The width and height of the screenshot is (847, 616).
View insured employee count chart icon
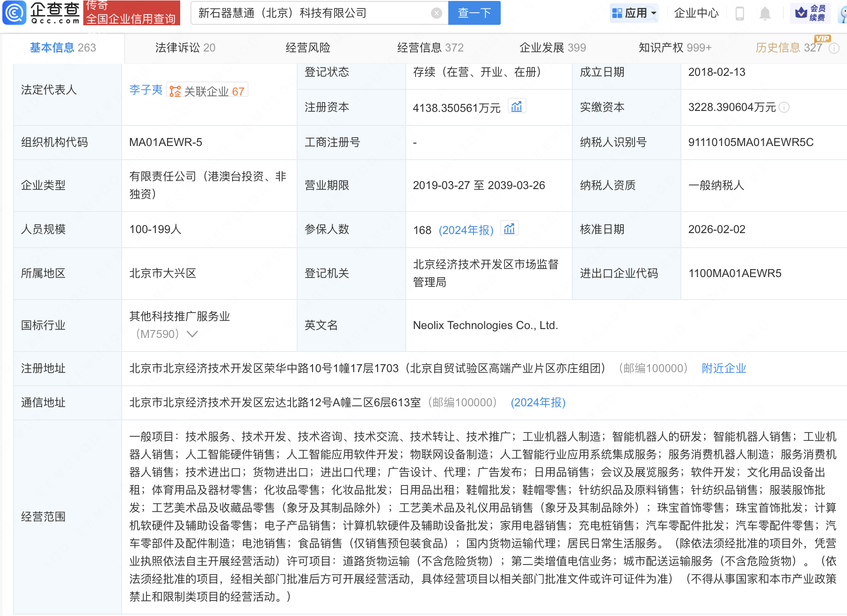509,229
